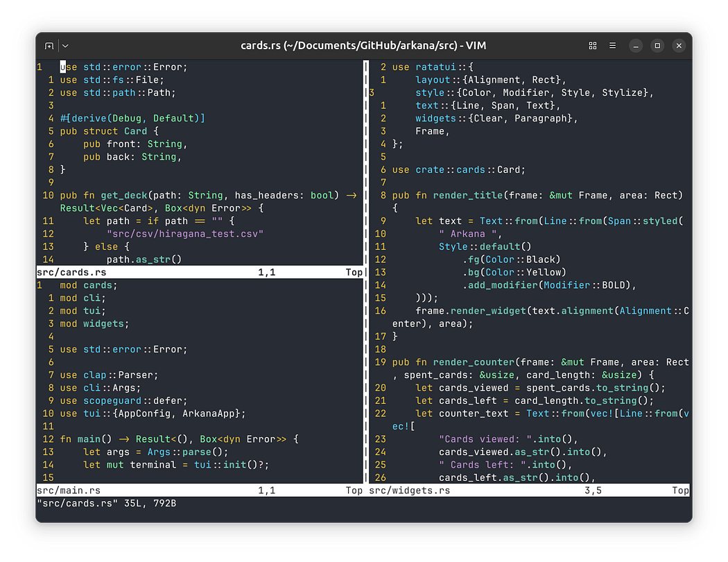
Task: Select the src/widgets.rs status line
Action: [x=529, y=491]
